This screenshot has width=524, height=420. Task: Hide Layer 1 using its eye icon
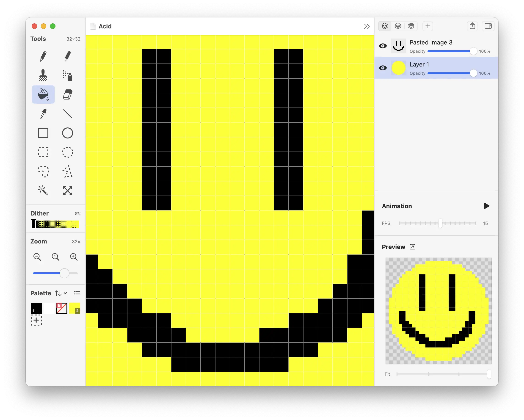coord(383,68)
